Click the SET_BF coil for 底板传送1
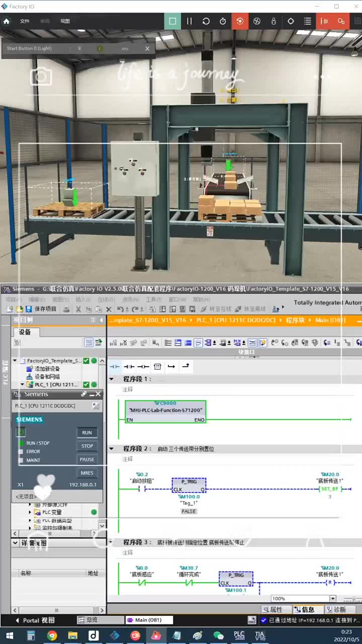 tap(330, 489)
